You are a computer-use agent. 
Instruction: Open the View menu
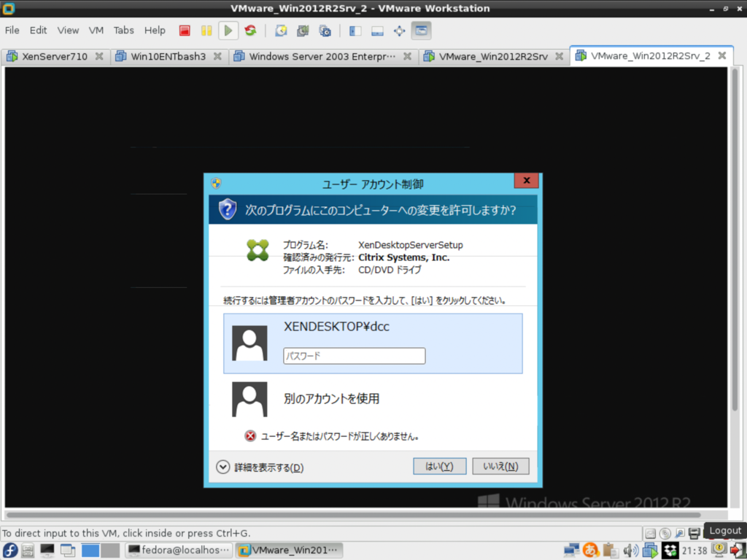click(x=68, y=31)
